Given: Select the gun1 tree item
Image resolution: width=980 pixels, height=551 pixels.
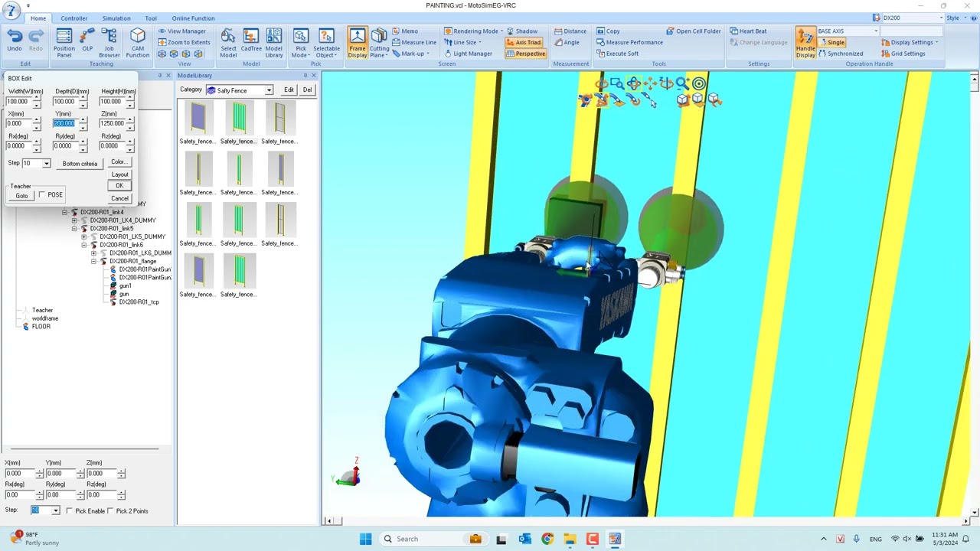Looking at the screenshot, I should tap(126, 285).
